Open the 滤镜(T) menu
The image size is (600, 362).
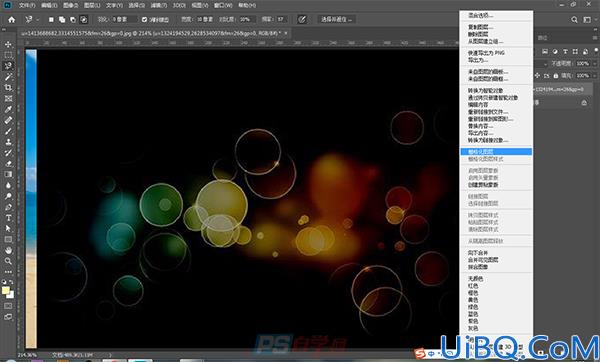click(x=159, y=5)
